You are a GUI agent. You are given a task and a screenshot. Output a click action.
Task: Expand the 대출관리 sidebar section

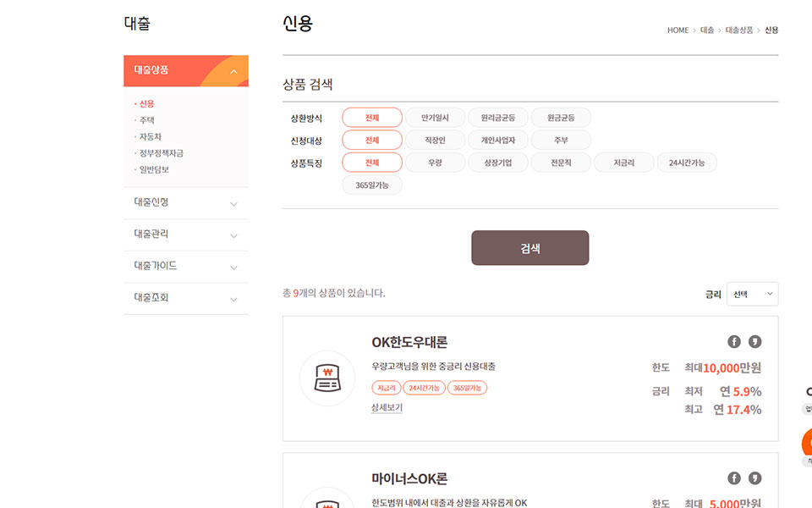186,235
